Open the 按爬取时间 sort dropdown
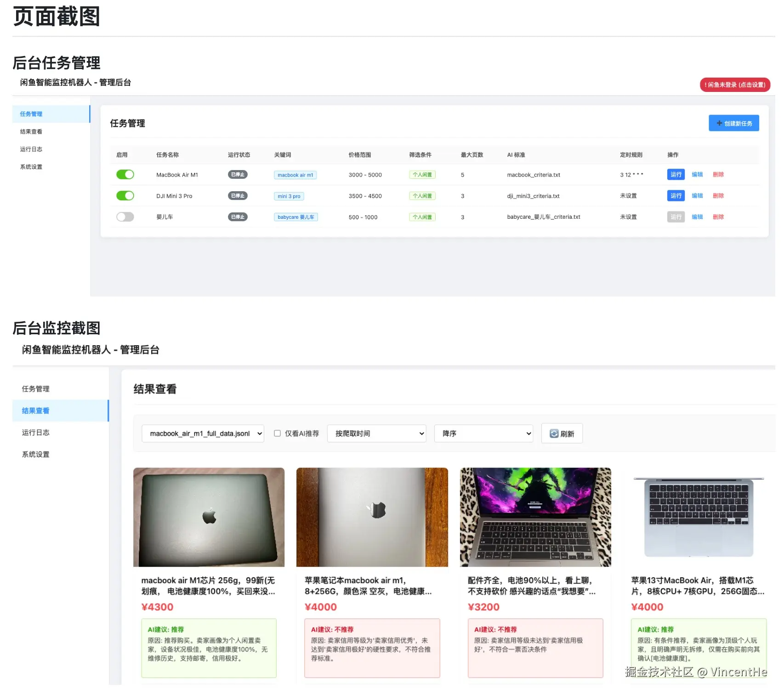This screenshot has width=784, height=695. (376, 433)
